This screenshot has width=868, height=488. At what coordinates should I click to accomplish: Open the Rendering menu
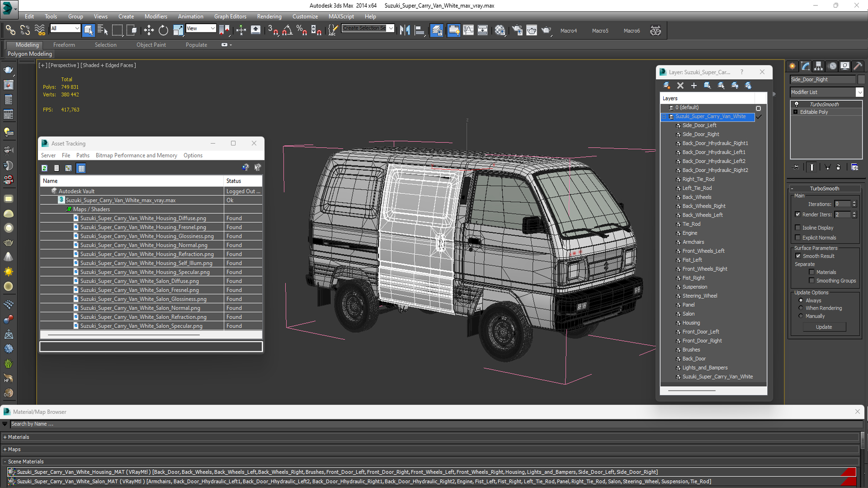(x=269, y=16)
